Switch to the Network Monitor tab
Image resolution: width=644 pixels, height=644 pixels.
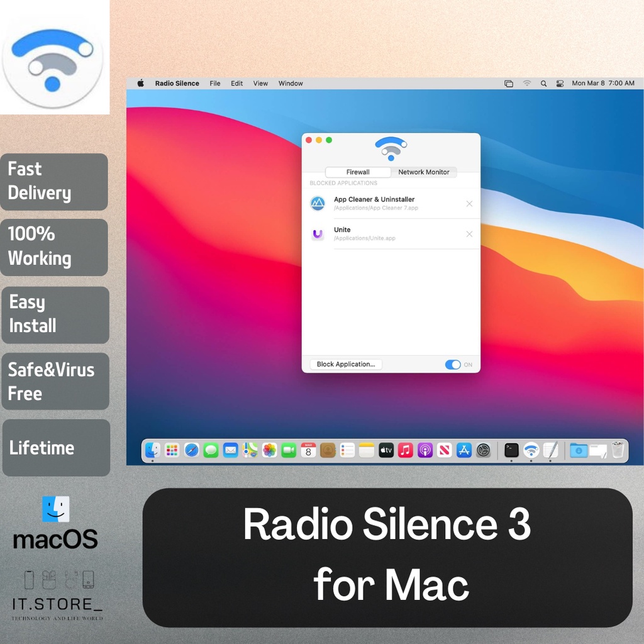(x=423, y=172)
